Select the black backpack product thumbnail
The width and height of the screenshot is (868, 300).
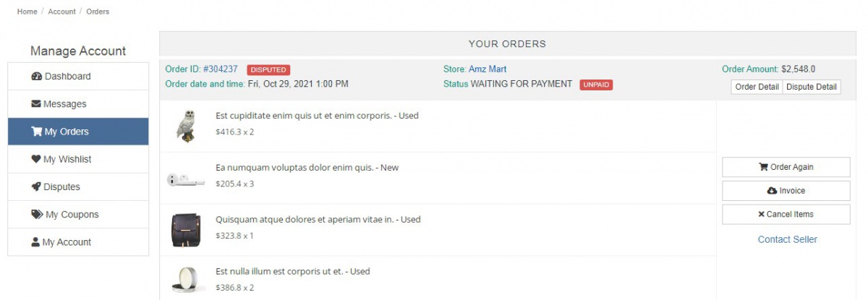tap(185, 230)
